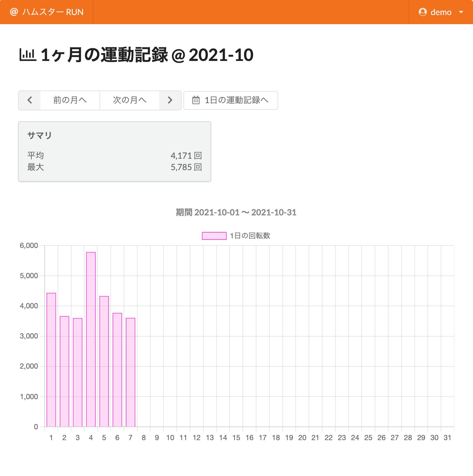Click the left chevron previous-month icon
This screenshot has width=473, height=476.
[30, 100]
